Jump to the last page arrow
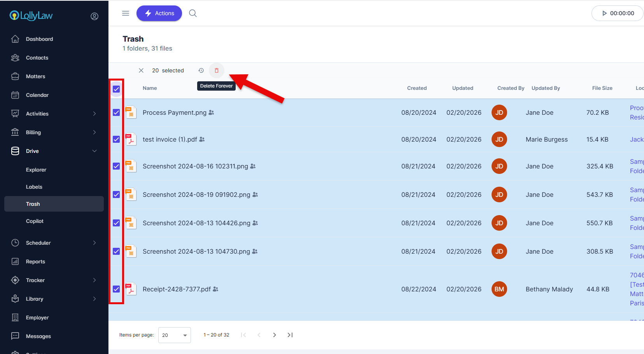 click(x=290, y=335)
